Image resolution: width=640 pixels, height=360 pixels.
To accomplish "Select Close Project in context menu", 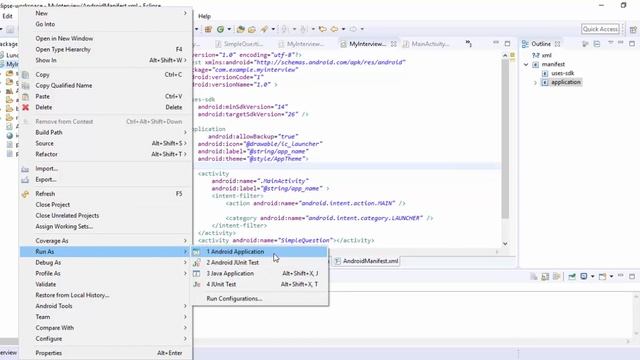I will tap(106, 205).
